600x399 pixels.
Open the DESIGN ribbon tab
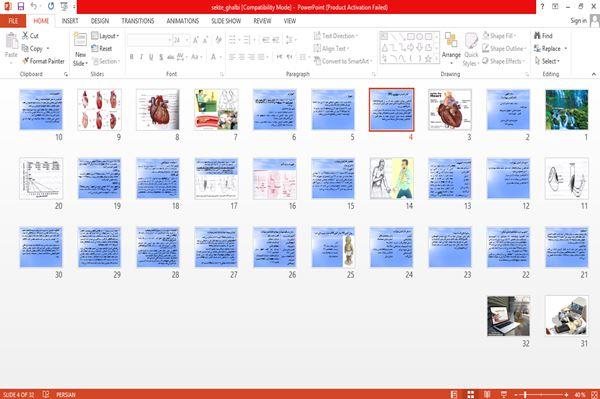[100, 21]
